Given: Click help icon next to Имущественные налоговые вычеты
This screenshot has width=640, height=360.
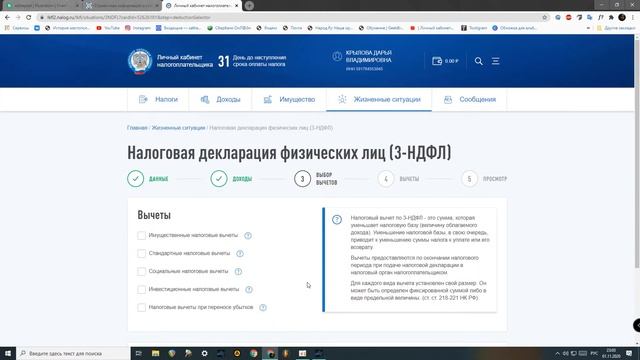Looking at the screenshot, I should [248, 236].
